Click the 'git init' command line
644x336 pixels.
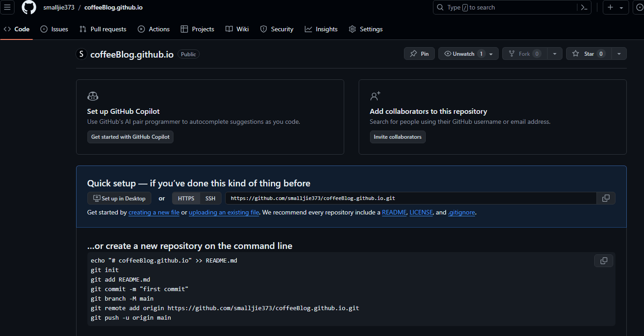pyautogui.click(x=105, y=270)
